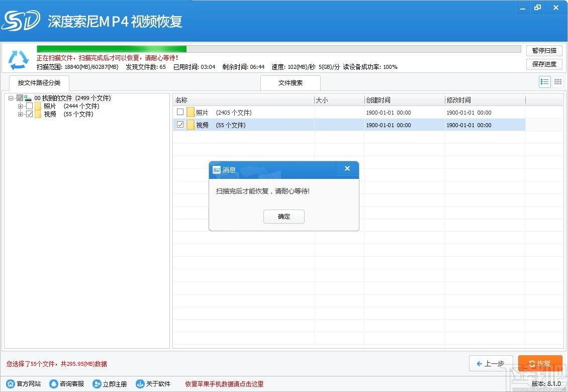Viewport: 568px width, 392px height.
Task: Click the 深度索尼MP4视频恢复 title text
Action: click(115, 22)
